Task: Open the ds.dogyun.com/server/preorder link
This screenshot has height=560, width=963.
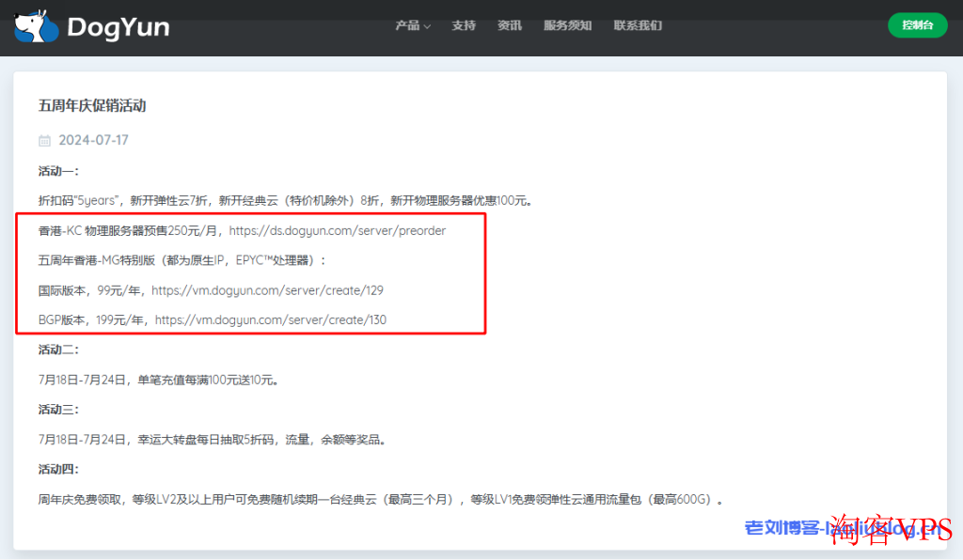Action: pyautogui.click(x=338, y=231)
